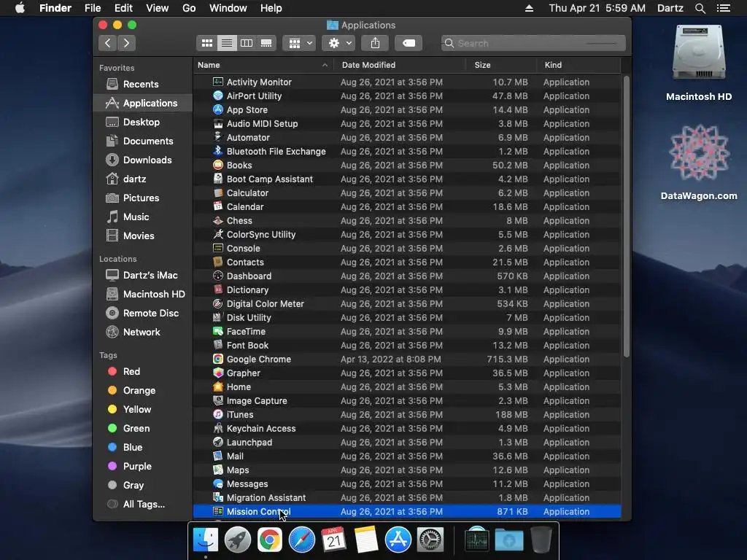Filter by the Red tag

tap(143, 371)
